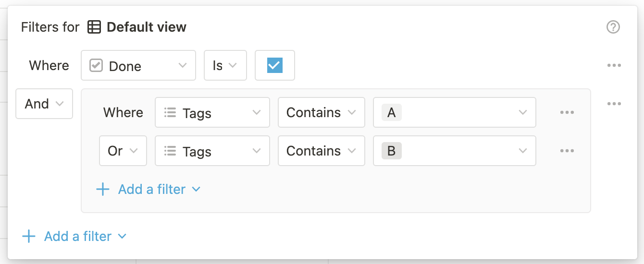Click the help question mark icon
Image resolution: width=644 pixels, height=264 pixels.
pos(613,27)
